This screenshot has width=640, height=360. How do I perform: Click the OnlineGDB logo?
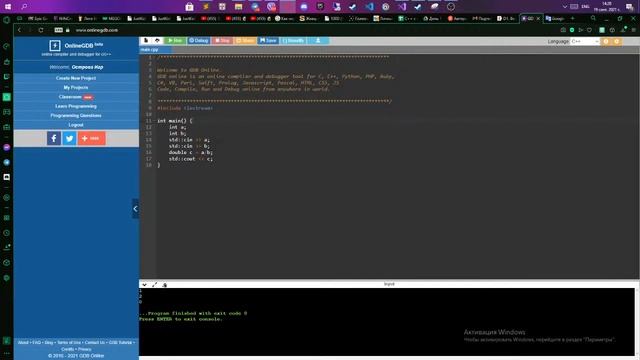pyautogui.click(x=76, y=46)
